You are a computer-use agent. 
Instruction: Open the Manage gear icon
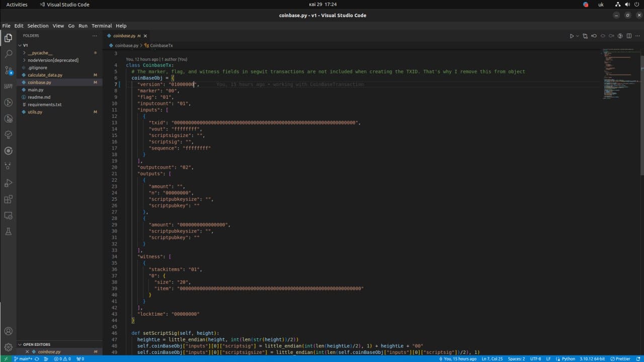(8, 347)
